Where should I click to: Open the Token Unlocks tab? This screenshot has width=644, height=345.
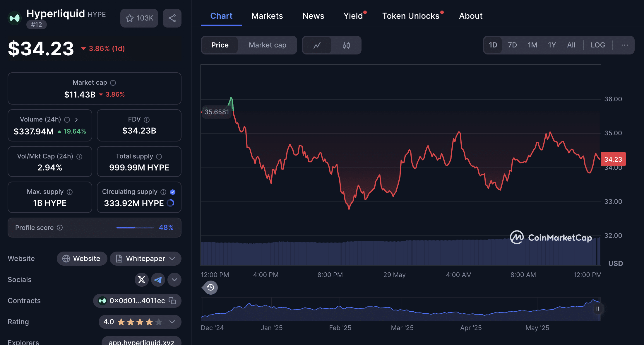pos(411,16)
